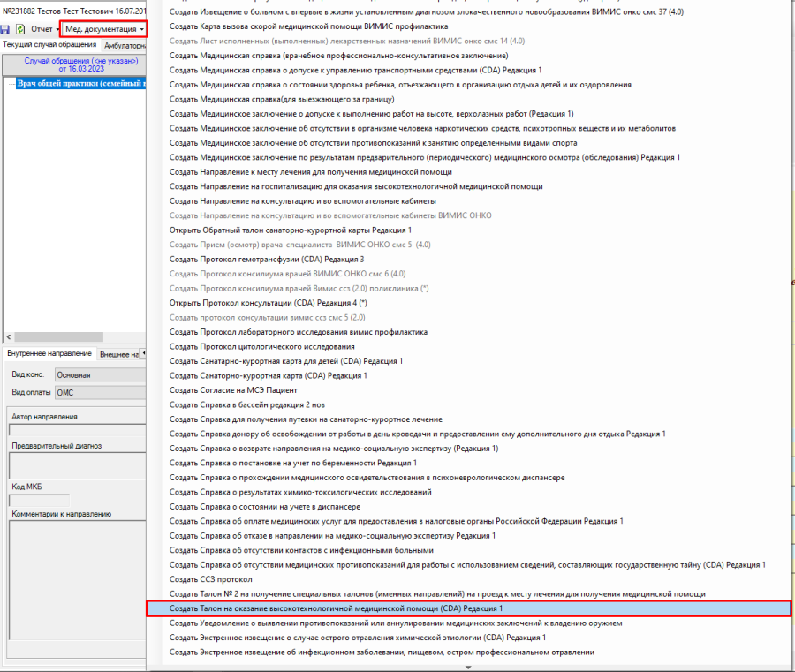Select Создать ССЗ протокол
This screenshot has width=795, height=672.
coord(210,580)
